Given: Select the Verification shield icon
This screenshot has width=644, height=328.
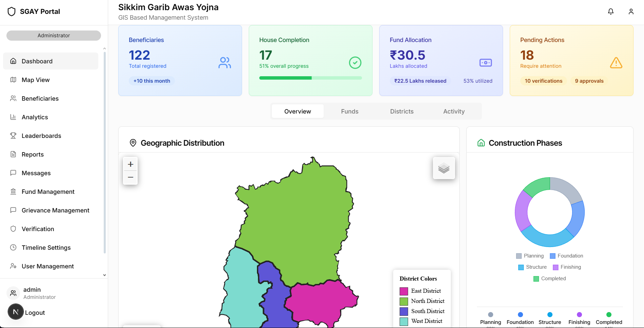Looking at the screenshot, I should tap(13, 229).
